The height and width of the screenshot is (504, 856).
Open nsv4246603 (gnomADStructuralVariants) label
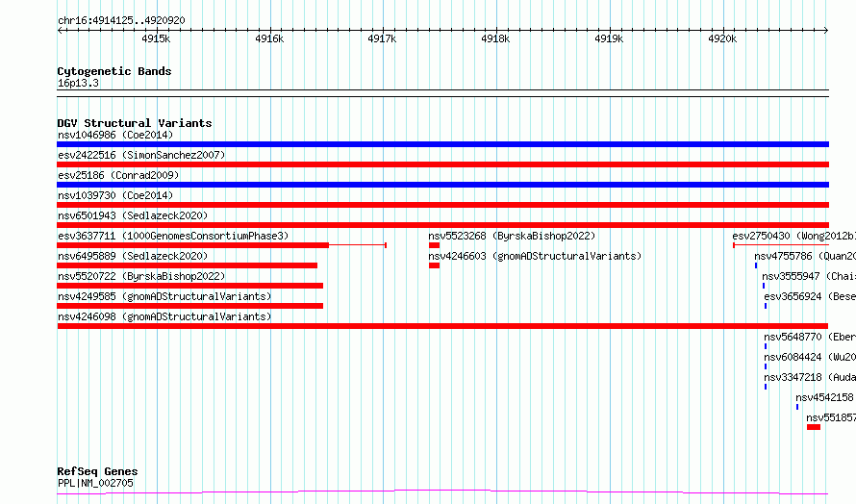pos(535,256)
